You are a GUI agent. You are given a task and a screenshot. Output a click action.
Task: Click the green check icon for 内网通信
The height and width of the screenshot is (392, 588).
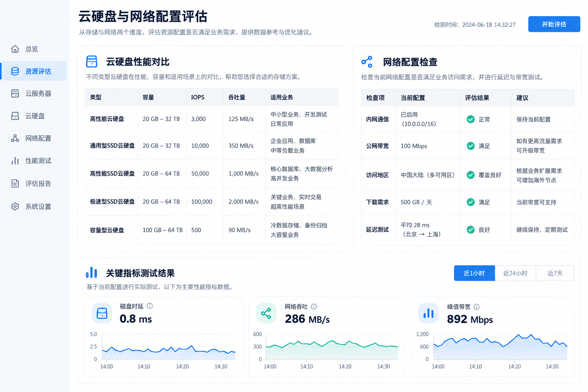click(x=471, y=119)
